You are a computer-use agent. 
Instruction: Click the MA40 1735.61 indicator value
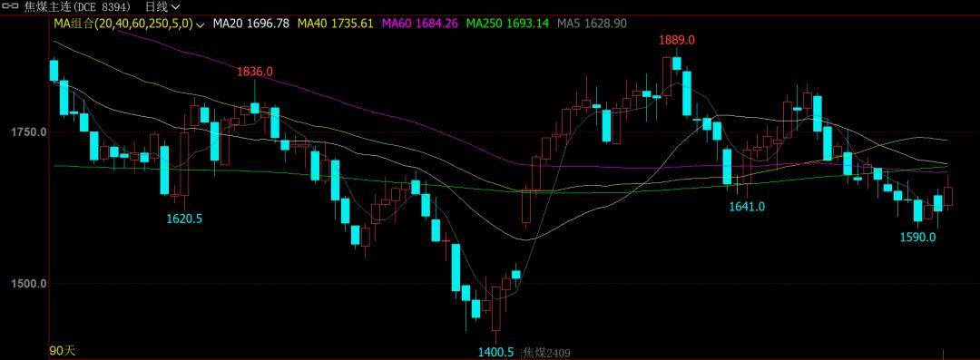pyautogui.click(x=335, y=24)
